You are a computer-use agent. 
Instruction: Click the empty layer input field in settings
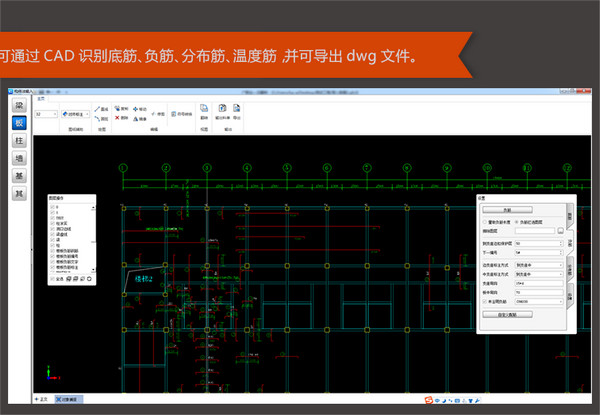point(535,231)
